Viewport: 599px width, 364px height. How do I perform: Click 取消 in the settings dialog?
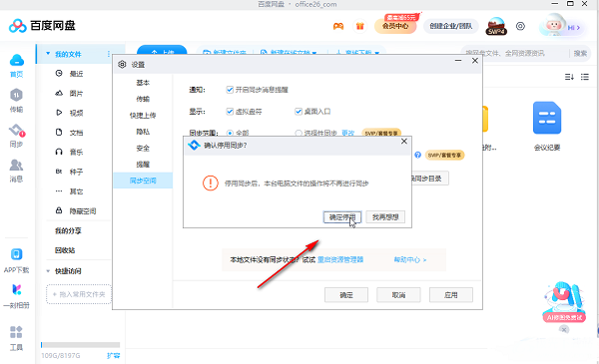(x=398, y=295)
